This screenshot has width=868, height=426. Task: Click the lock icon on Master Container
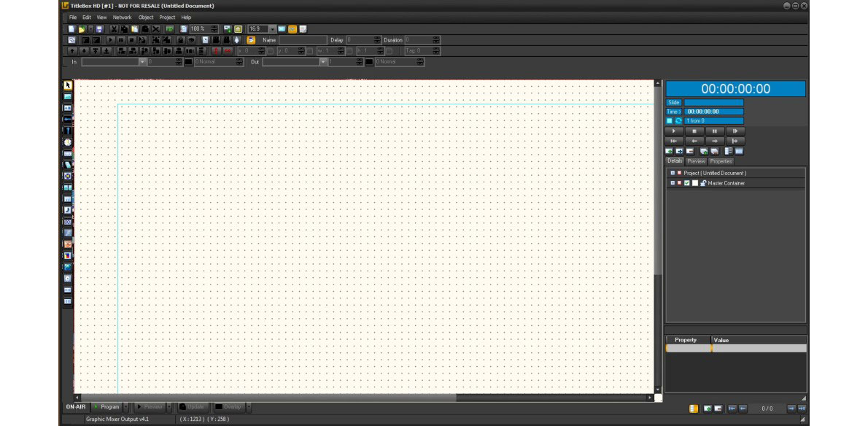703,183
